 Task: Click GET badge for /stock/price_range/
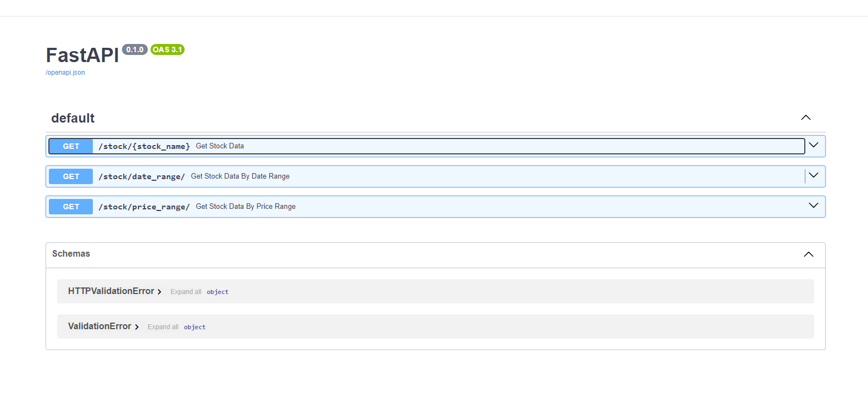tap(71, 207)
